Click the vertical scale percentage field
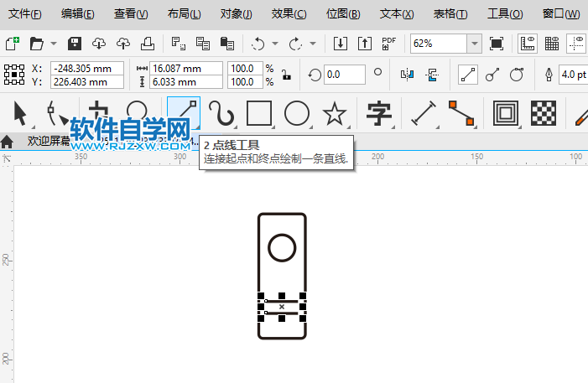This screenshot has width=588, height=383. tap(245, 81)
